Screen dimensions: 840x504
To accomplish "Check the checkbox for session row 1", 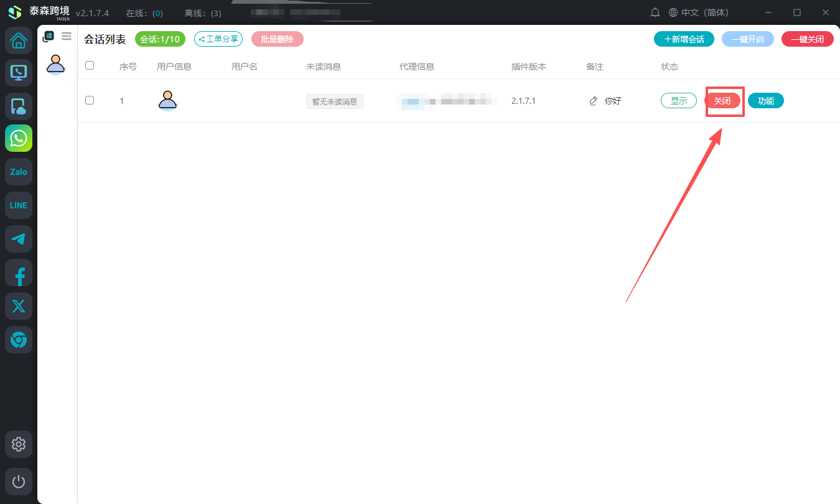I will pos(90,100).
